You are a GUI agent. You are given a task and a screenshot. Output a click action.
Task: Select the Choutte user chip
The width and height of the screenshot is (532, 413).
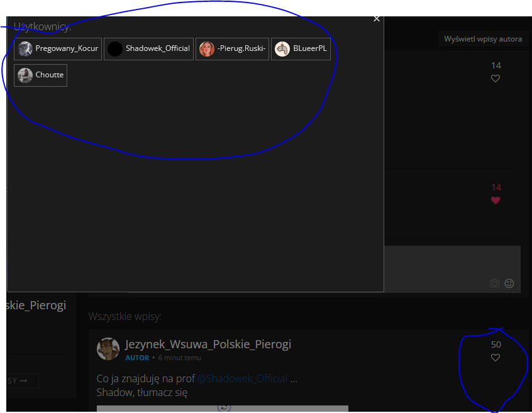[x=40, y=75]
